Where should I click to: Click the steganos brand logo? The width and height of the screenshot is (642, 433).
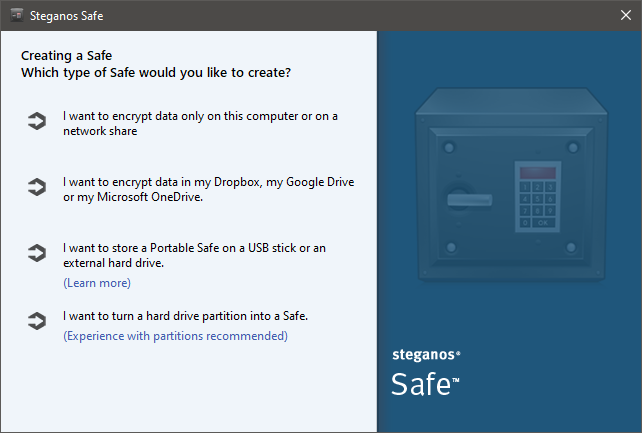click(426, 354)
